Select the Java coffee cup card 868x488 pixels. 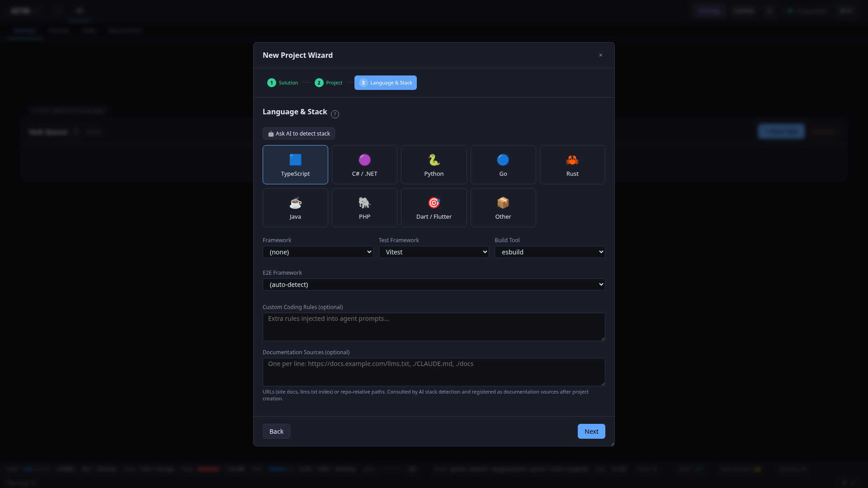pyautogui.click(x=295, y=207)
